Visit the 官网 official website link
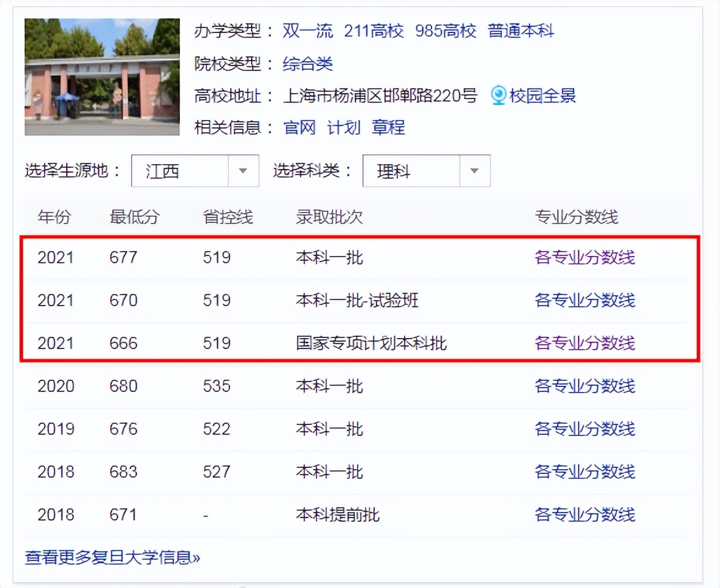The image size is (720, 588). 299,127
